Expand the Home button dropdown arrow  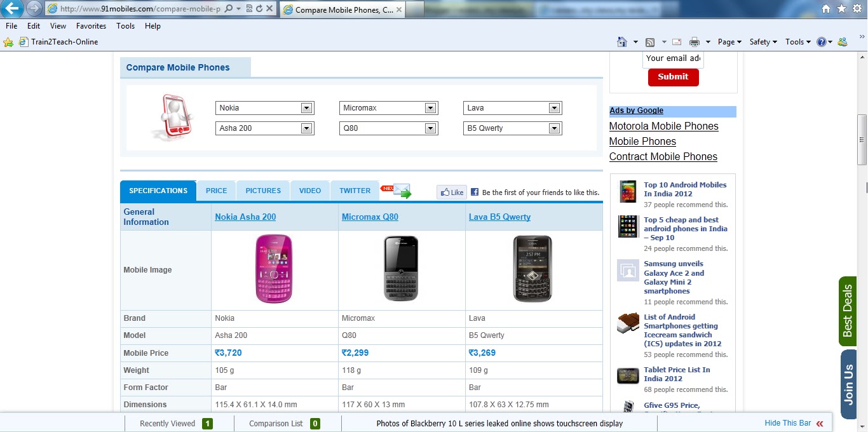pyautogui.click(x=635, y=42)
